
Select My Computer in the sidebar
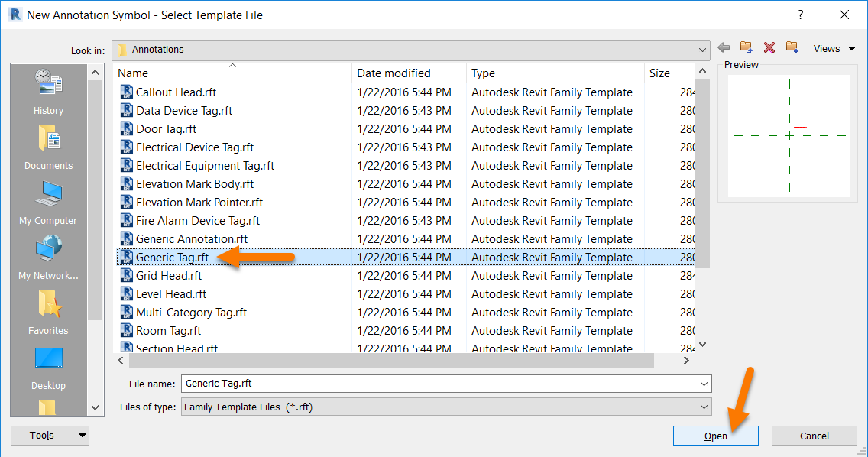tap(48, 202)
